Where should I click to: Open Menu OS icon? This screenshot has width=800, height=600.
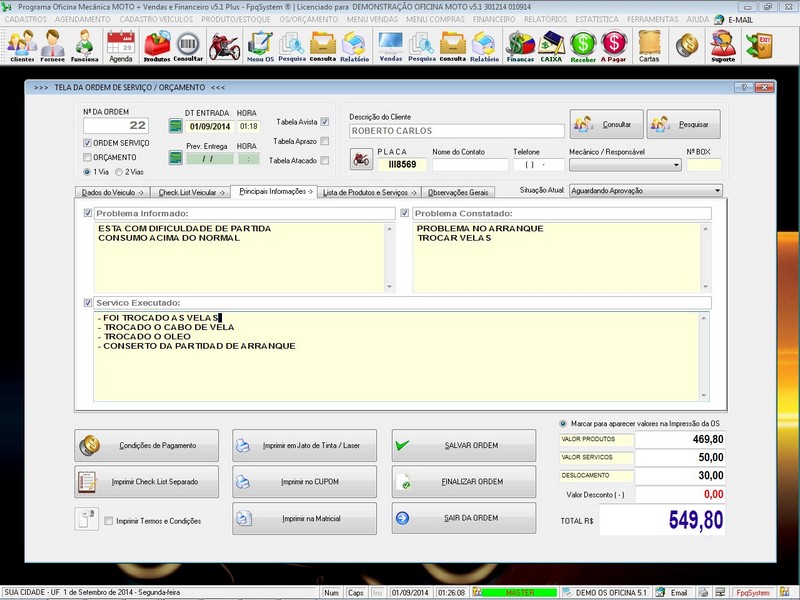coord(260,45)
